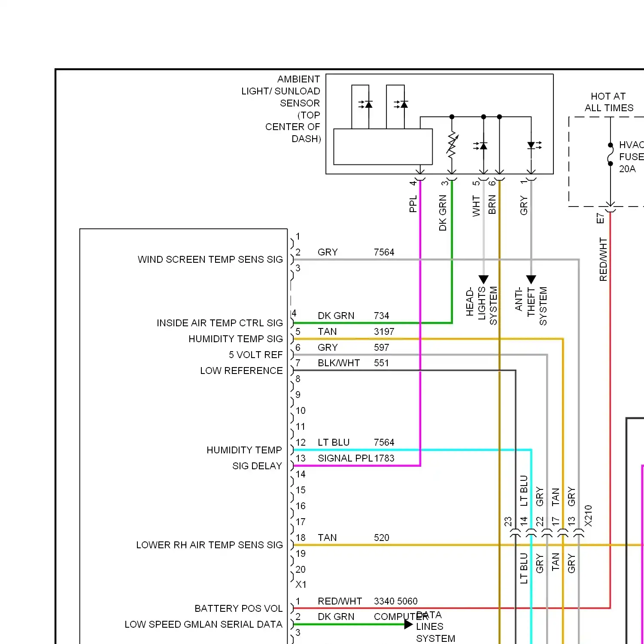Select the photodiode symbol above sensor pin 5

[481, 146]
